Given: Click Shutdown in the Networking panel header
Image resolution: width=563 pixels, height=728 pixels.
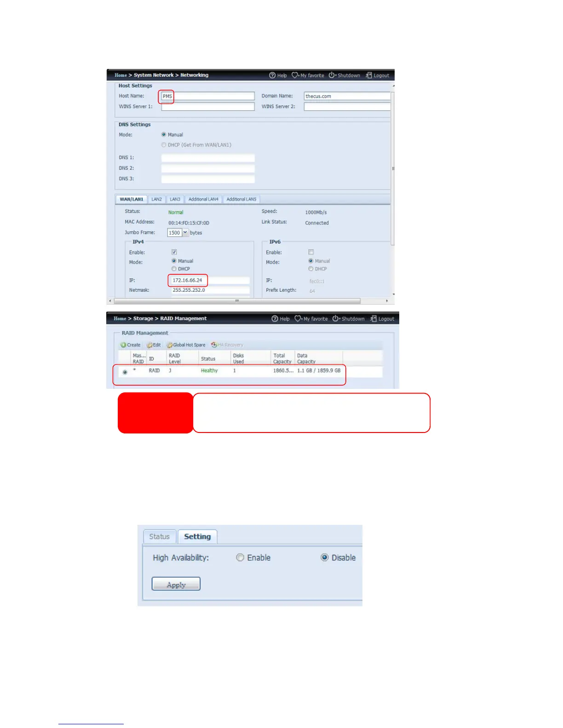Looking at the screenshot, I should pyautogui.click(x=345, y=75).
